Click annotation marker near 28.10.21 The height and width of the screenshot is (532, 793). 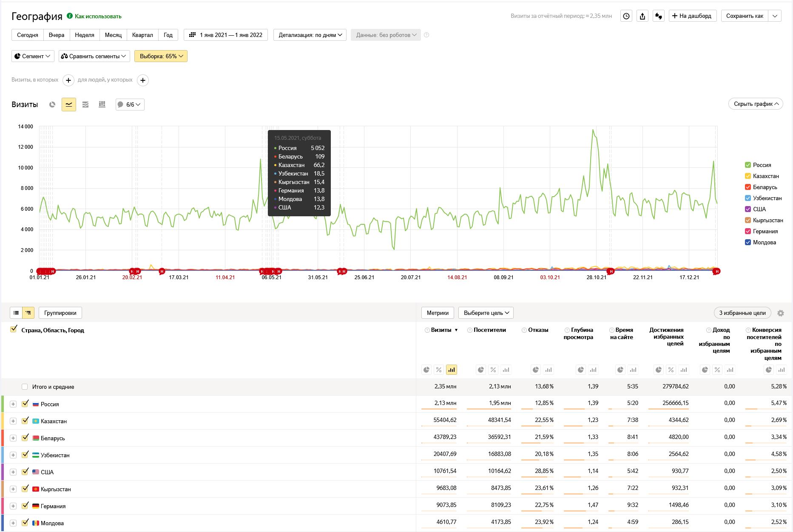(611, 271)
